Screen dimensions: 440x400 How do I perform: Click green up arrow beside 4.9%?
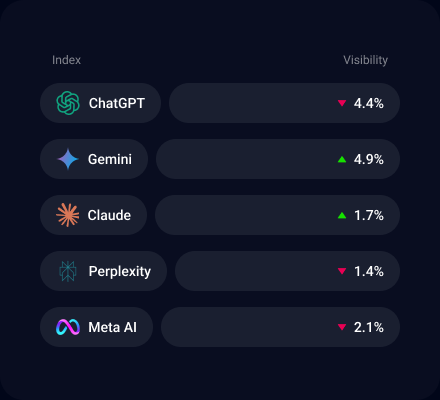click(x=342, y=159)
